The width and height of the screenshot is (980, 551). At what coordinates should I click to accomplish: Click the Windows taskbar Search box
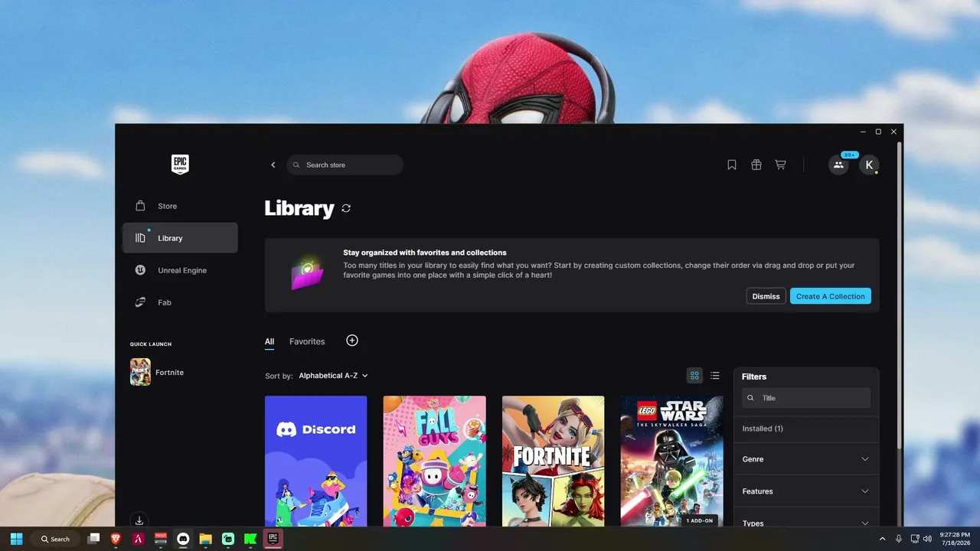pos(57,539)
